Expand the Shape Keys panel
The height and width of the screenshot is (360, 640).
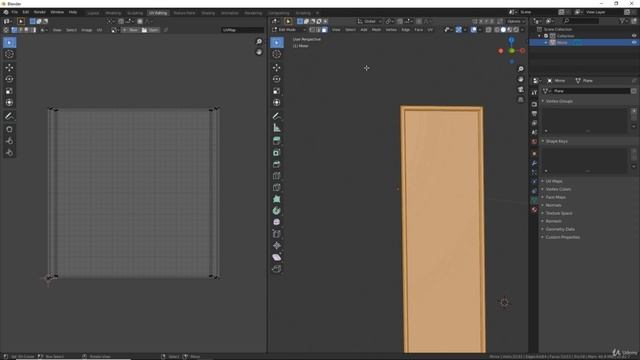(x=557, y=141)
